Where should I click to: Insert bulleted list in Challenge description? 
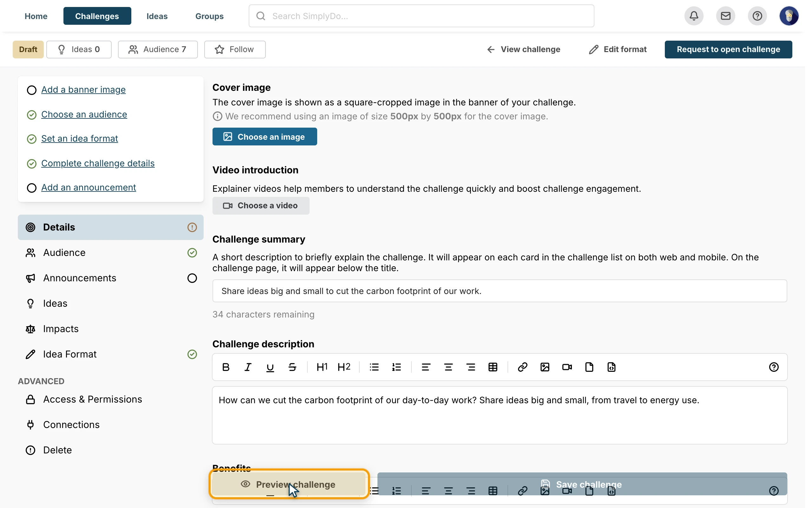point(374,367)
